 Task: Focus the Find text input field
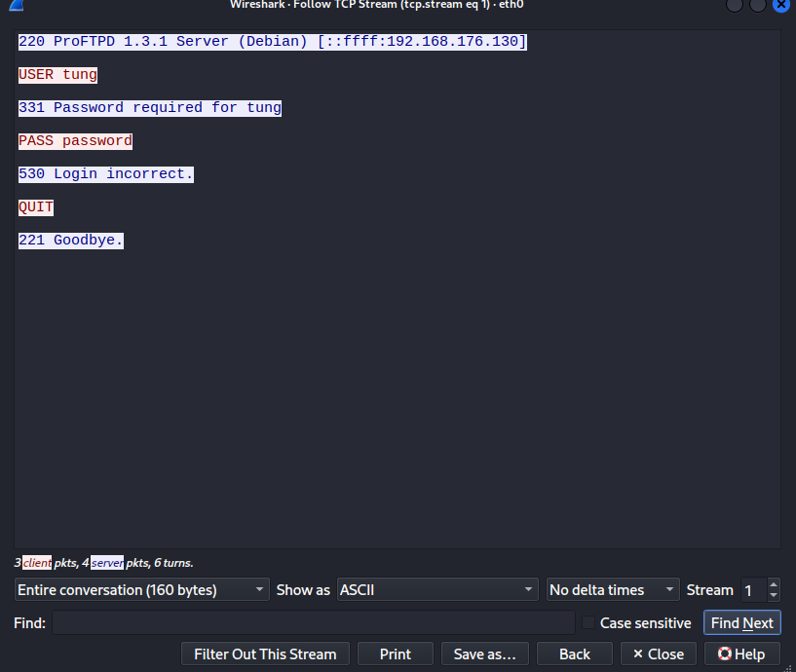313,623
